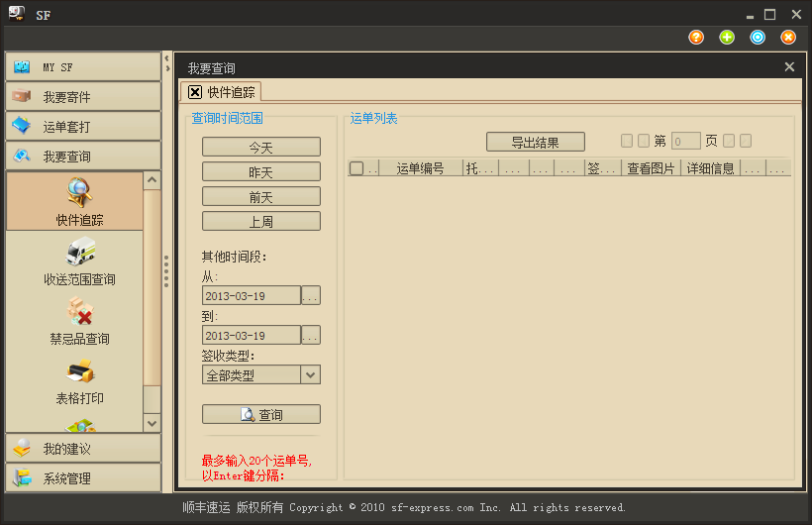
Task: Open the 我的建议 sidebar section
Action: [x=83, y=449]
